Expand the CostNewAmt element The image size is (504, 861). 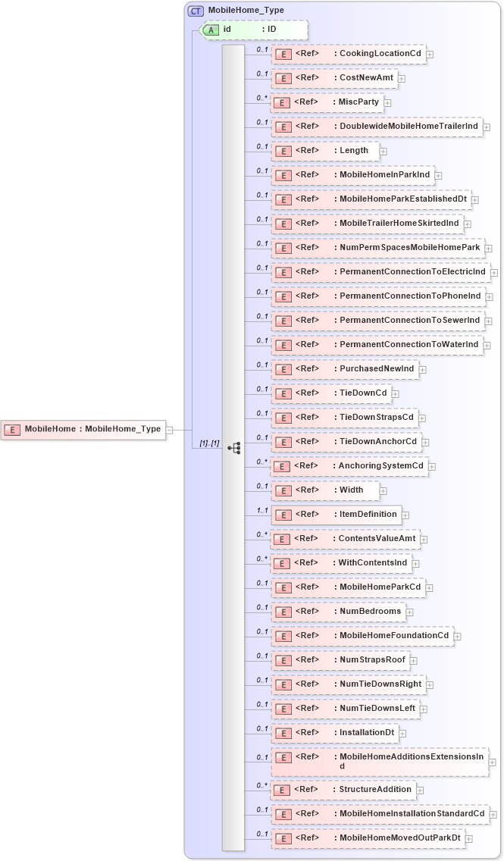click(x=402, y=78)
